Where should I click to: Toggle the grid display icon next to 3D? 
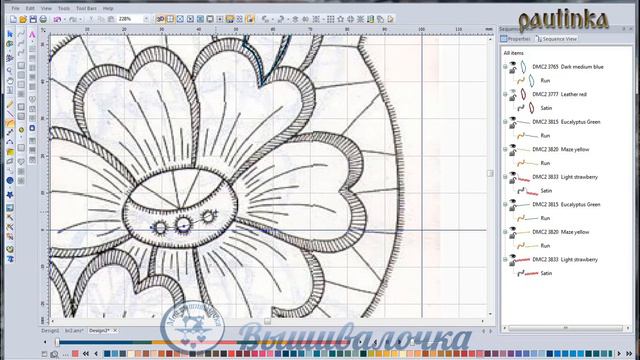(x=170, y=19)
